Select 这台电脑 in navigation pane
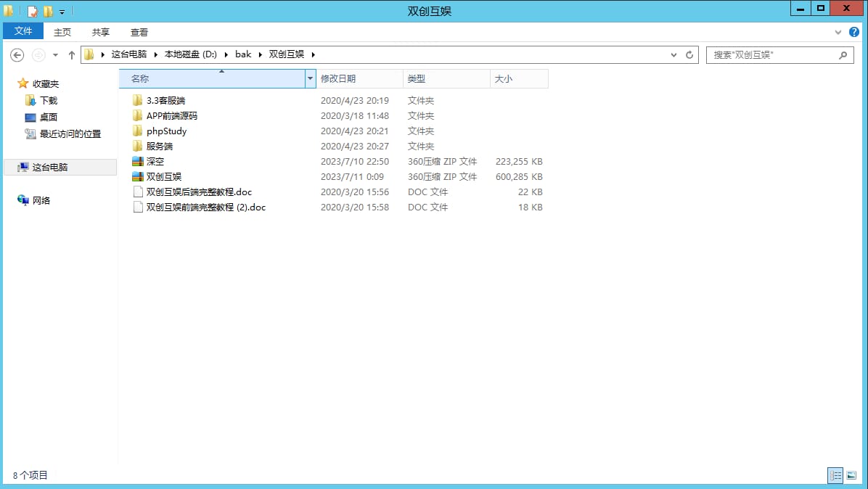The height and width of the screenshot is (489, 868). 49,167
